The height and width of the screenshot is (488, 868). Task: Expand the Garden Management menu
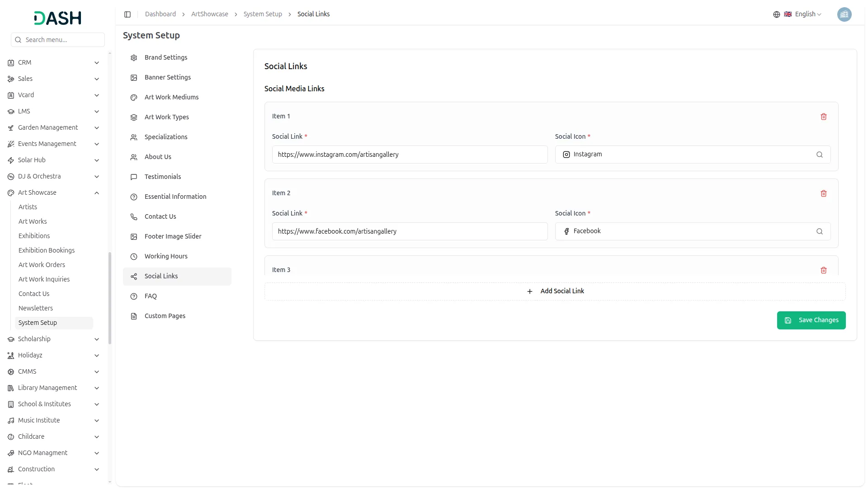pyautogui.click(x=96, y=128)
